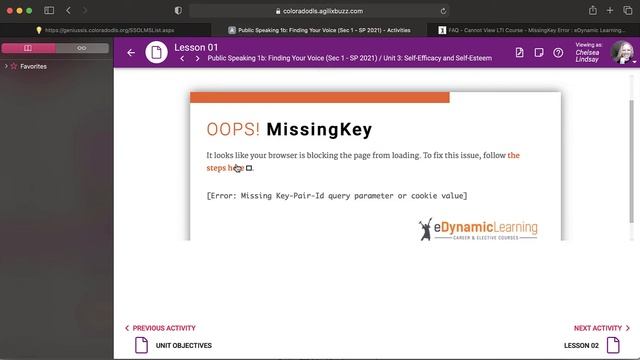640x360 pixels.
Task: Open the user menu arrow beside avatar
Action: [x=635, y=62]
